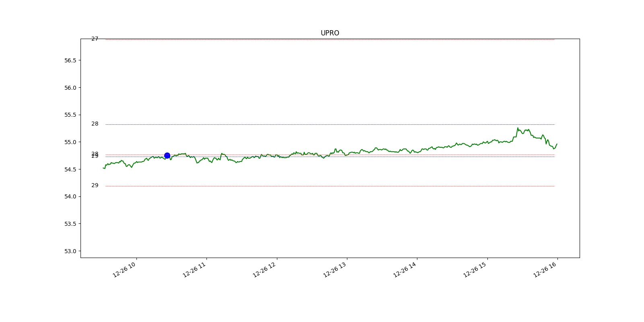This screenshot has width=644, height=322.
Task: Select the 55.0 y-axis tick label
Action: 70,142
